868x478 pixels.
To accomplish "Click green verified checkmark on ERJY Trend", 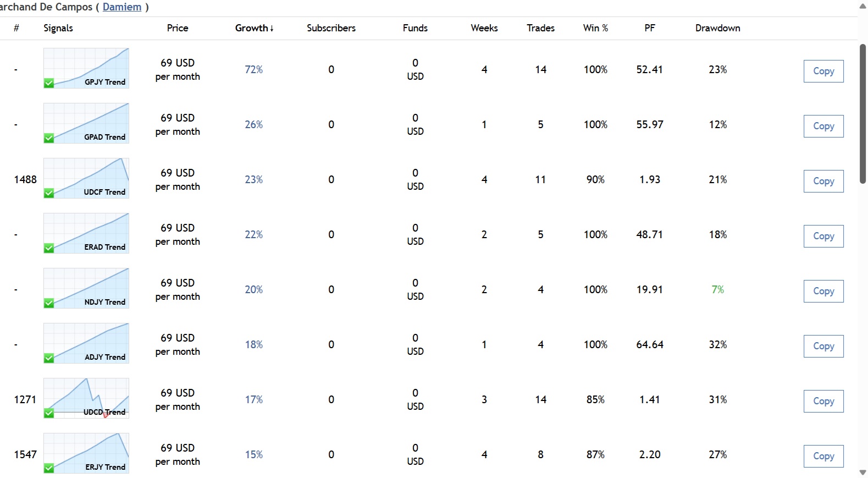I will point(49,468).
